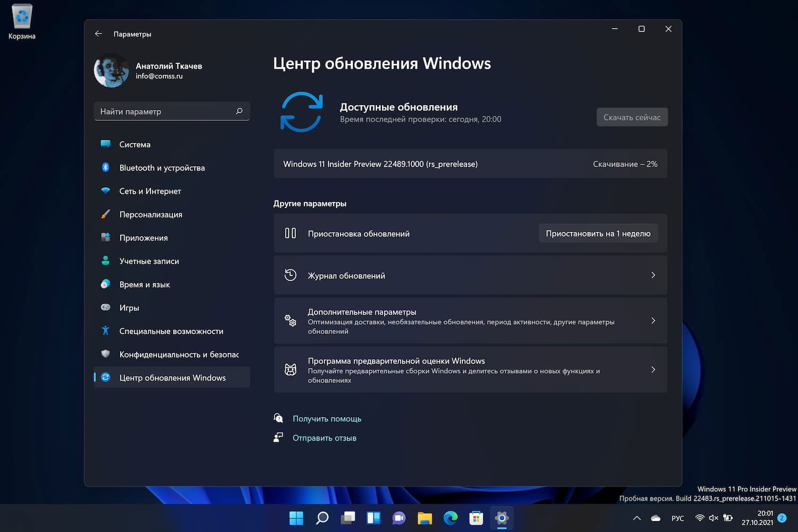Select Система in the settings sidebar

click(x=135, y=144)
